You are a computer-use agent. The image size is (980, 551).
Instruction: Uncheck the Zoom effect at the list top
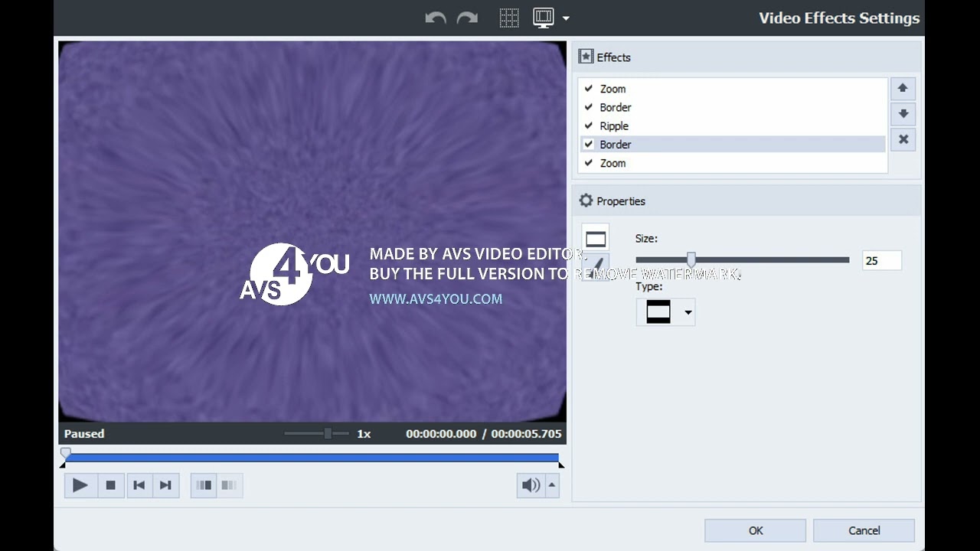click(589, 89)
